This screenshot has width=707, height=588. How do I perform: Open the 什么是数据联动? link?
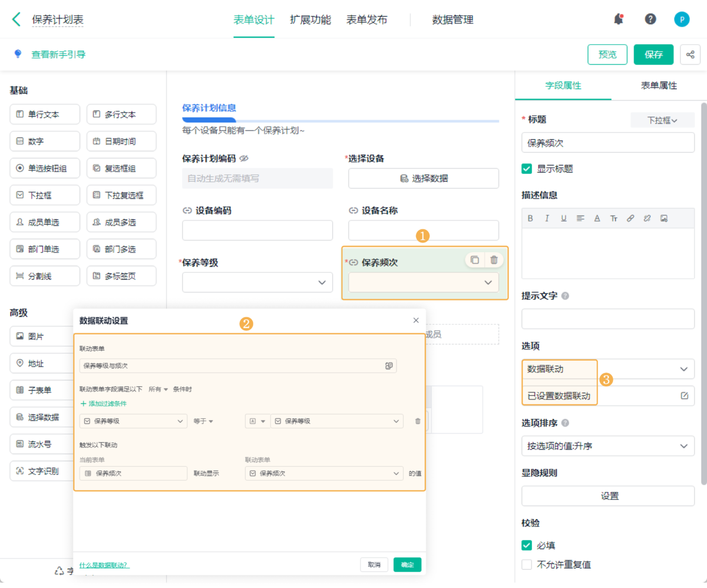pos(104,565)
